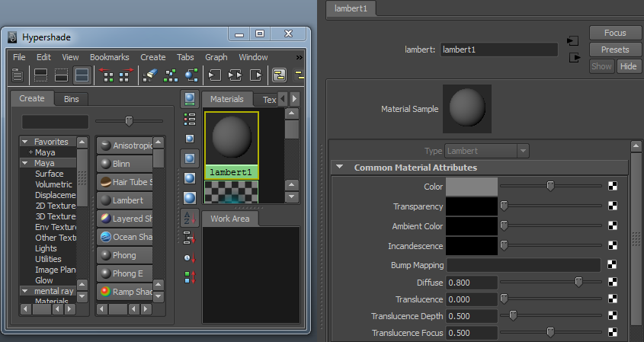Click the Color attribute checker map icon
This screenshot has width=644, height=342.
(613, 186)
